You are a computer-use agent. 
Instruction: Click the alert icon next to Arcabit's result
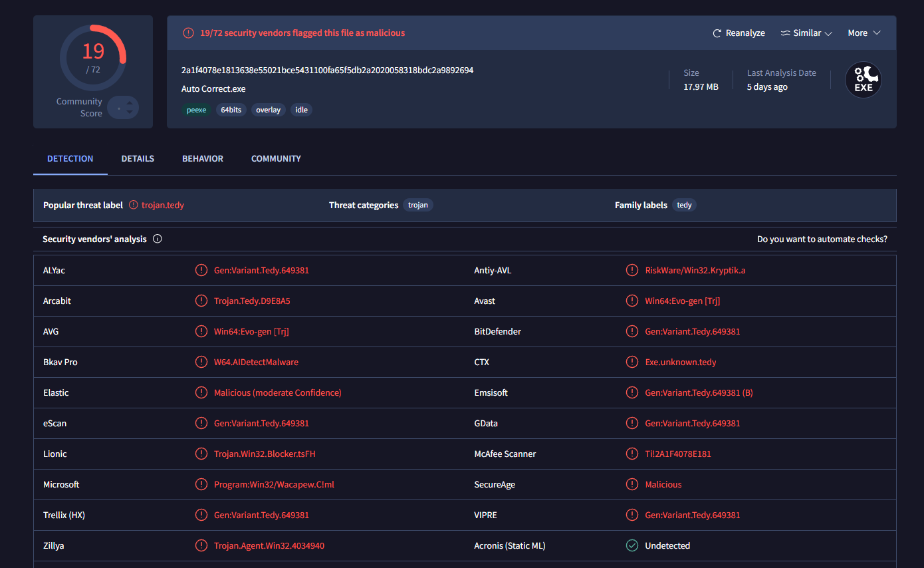click(x=201, y=301)
